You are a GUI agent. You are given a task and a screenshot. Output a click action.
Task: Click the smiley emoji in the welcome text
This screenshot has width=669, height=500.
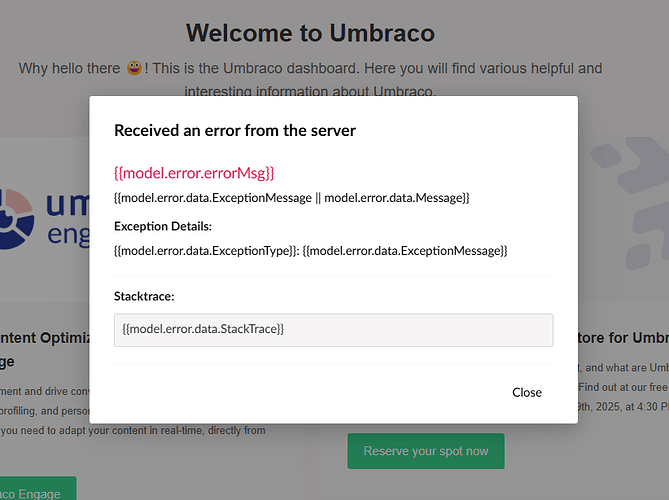(x=134, y=68)
